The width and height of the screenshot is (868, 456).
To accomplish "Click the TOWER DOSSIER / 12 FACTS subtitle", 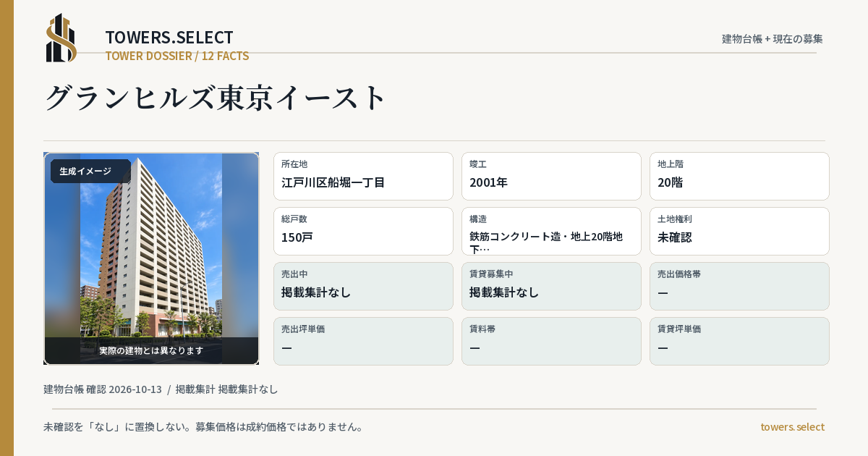I will tap(177, 56).
